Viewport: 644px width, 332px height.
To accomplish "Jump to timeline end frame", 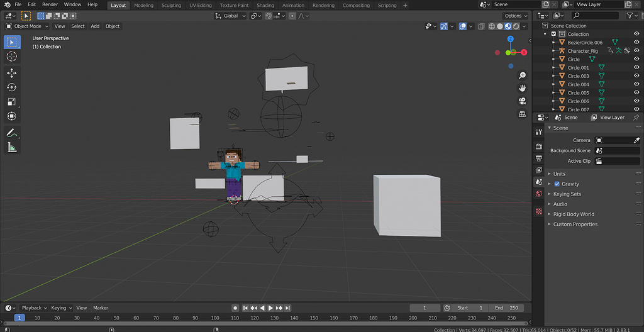I will 288,307.
